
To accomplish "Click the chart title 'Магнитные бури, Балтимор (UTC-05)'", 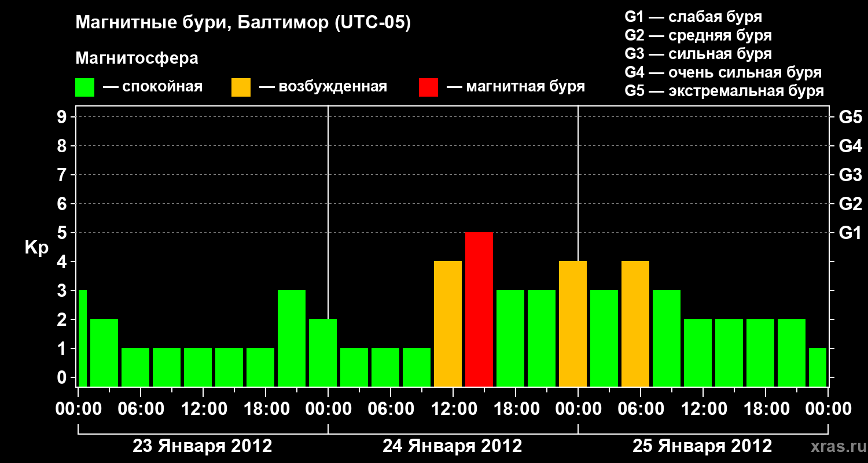I will click(x=243, y=23).
